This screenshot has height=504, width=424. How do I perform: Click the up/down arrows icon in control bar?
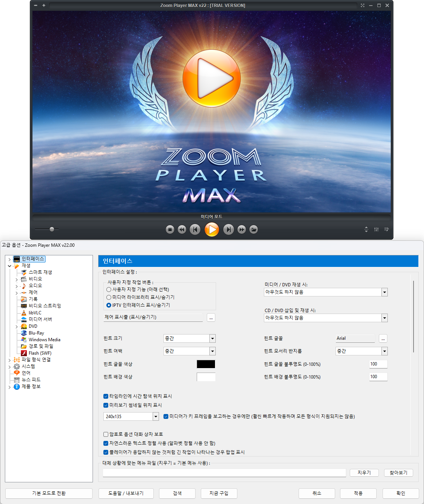[x=366, y=229]
